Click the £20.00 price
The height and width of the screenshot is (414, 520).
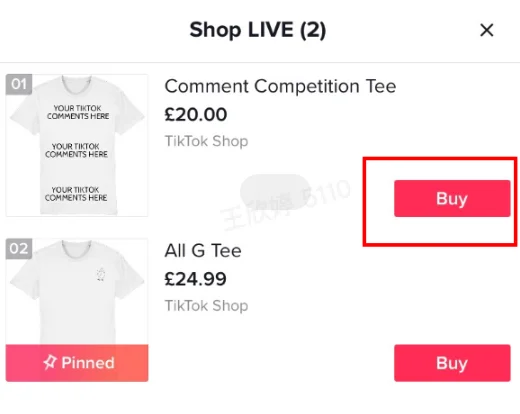[196, 115]
